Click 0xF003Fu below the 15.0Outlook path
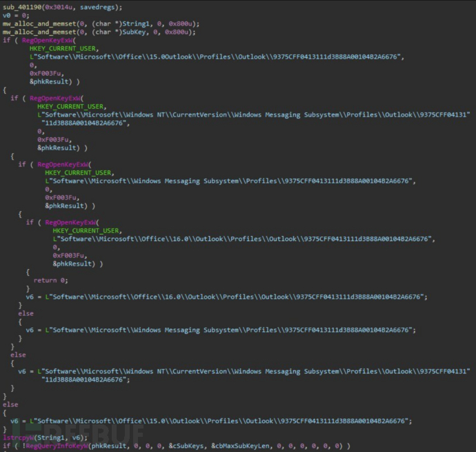476x452 pixels. point(46,73)
